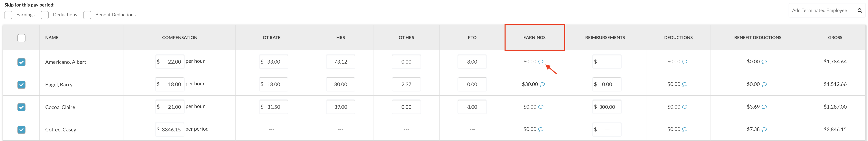This screenshot has width=868, height=141.
Task: Open earnings comment bubble for Bagel, Barry
Action: 542,85
